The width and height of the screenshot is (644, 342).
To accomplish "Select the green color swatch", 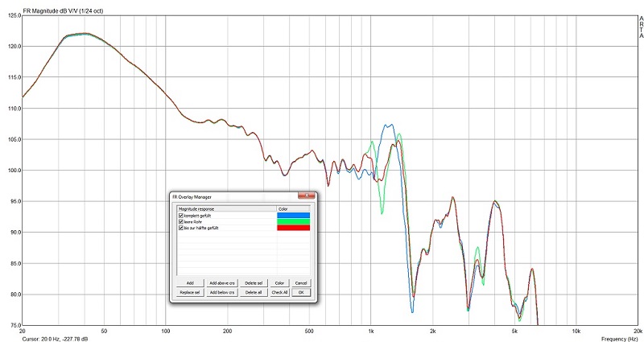I will (291, 221).
